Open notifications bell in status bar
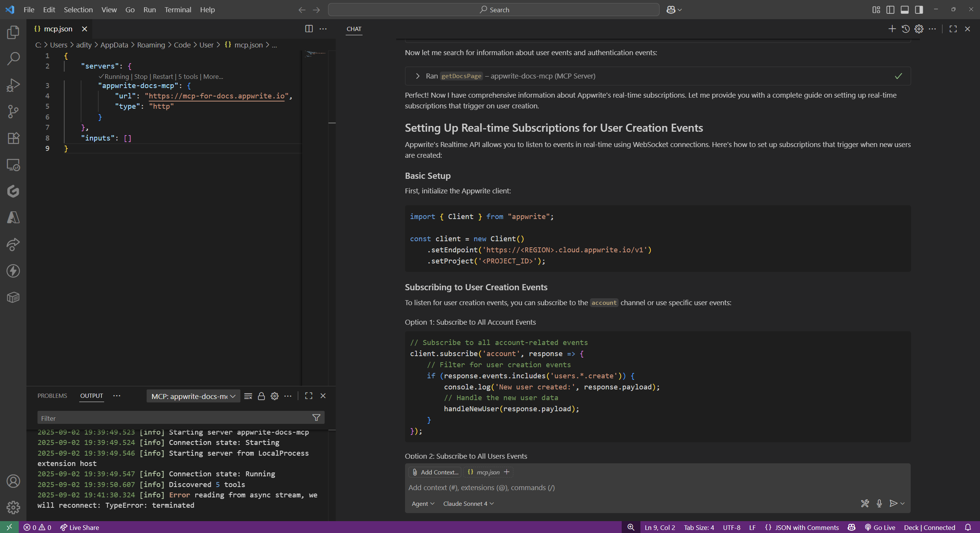 (968, 527)
